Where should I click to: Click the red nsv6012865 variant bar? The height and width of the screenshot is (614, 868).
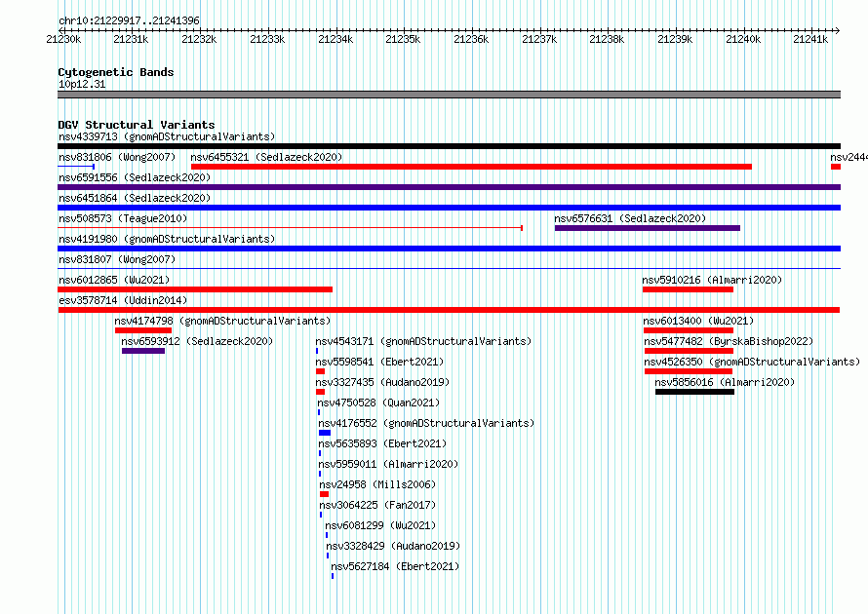coord(195,289)
